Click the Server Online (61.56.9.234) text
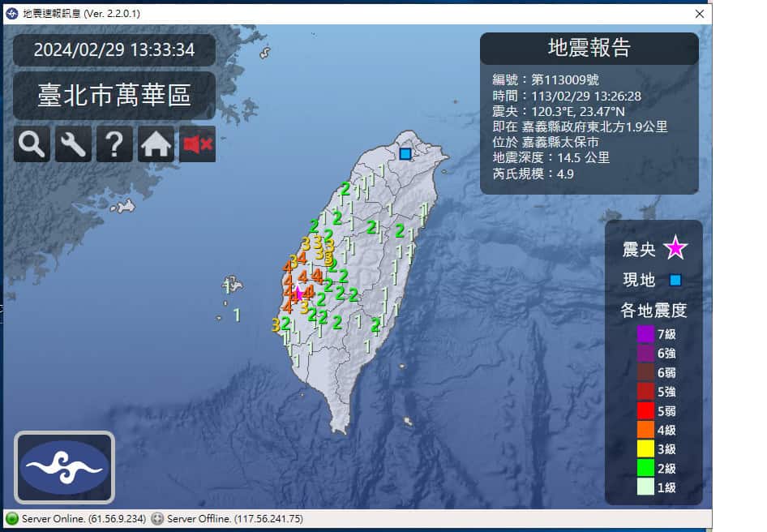The width and height of the screenshot is (767, 532). click(x=84, y=519)
